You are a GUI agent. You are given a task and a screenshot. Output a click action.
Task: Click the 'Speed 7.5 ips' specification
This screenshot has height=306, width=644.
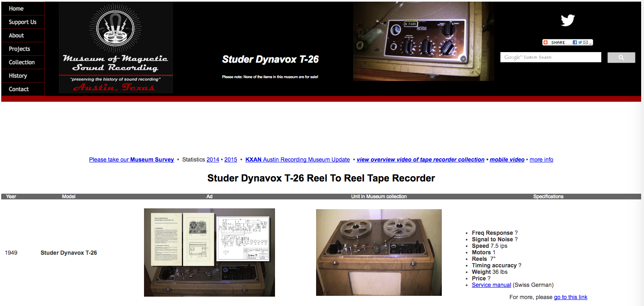click(489, 246)
